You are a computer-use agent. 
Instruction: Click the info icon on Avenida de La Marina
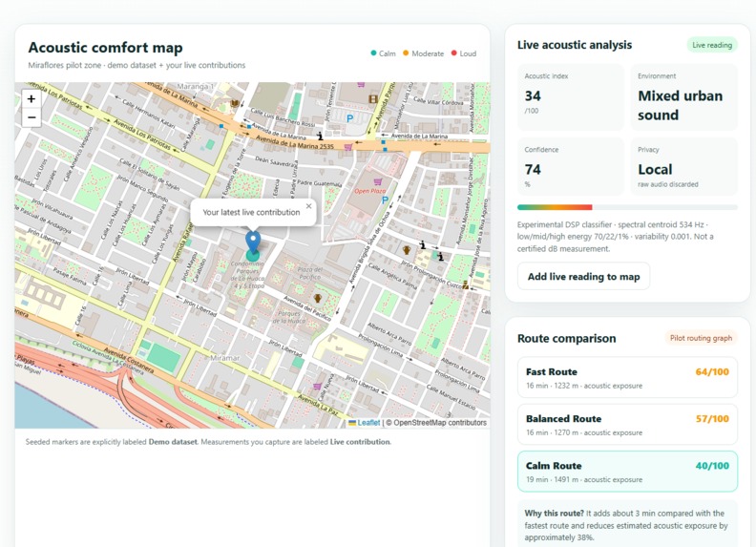(319, 136)
